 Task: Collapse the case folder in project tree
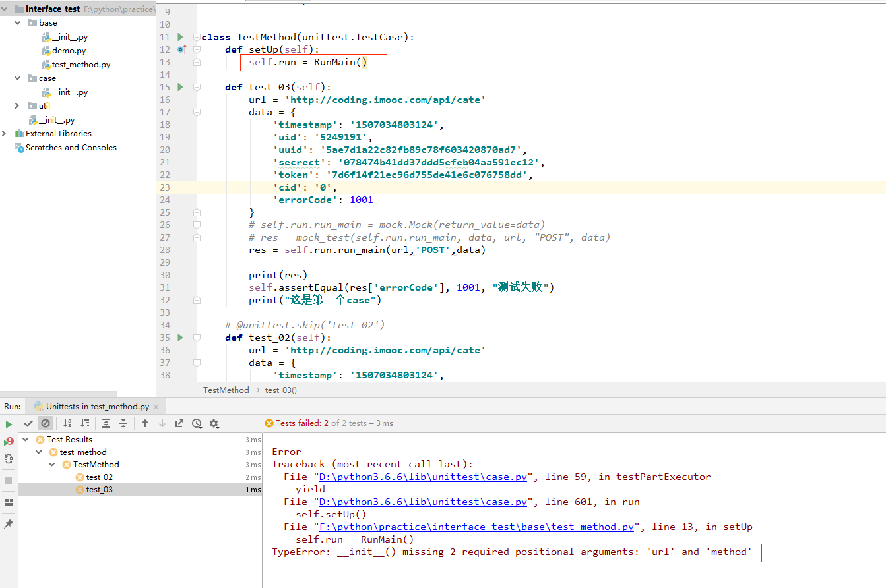[18, 78]
